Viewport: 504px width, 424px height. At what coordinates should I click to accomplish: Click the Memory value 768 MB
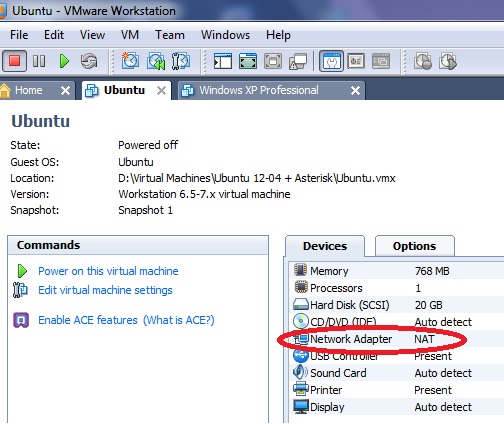(432, 271)
